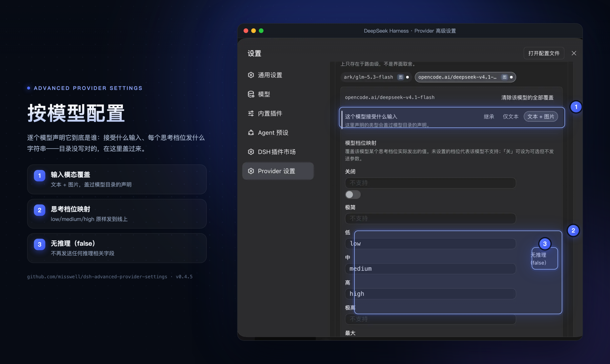Choose the 继承 input option

[x=489, y=117]
